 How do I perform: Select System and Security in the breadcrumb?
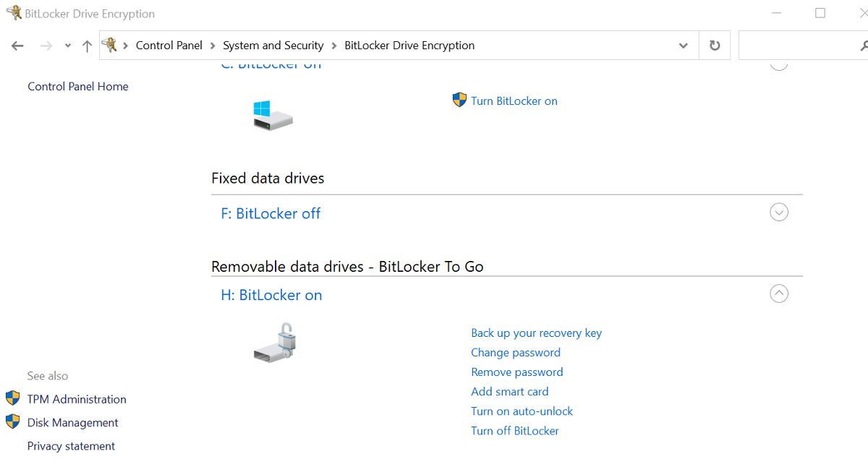pyautogui.click(x=273, y=45)
